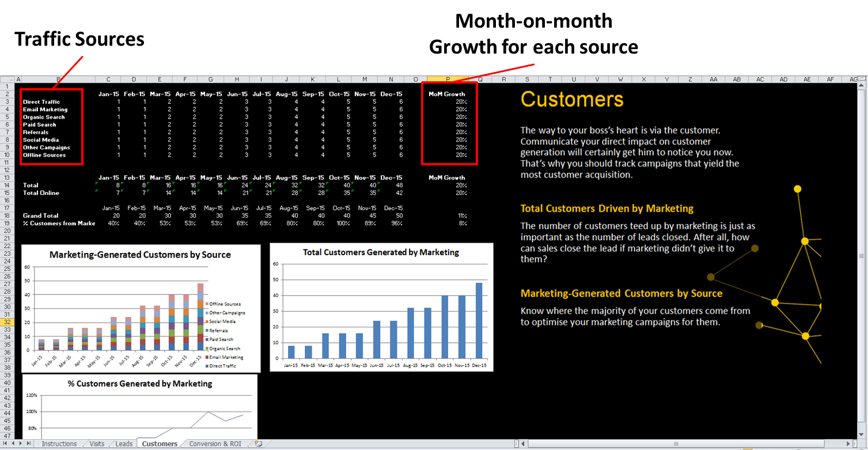The image size is (868, 450).
Task: Switch to the Visits sheet tab
Action: (97, 444)
